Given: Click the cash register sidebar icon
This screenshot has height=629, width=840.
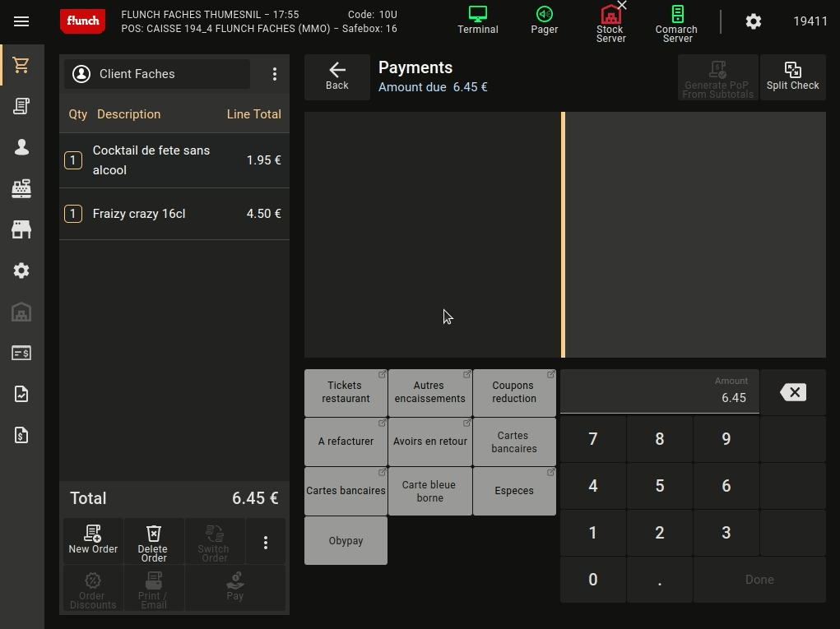Looking at the screenshot, I should point(21,188).
